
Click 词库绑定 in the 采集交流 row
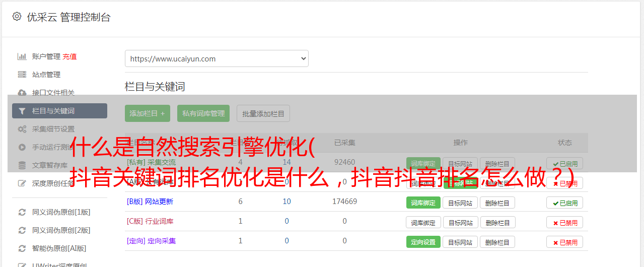(x=423, y=163)
